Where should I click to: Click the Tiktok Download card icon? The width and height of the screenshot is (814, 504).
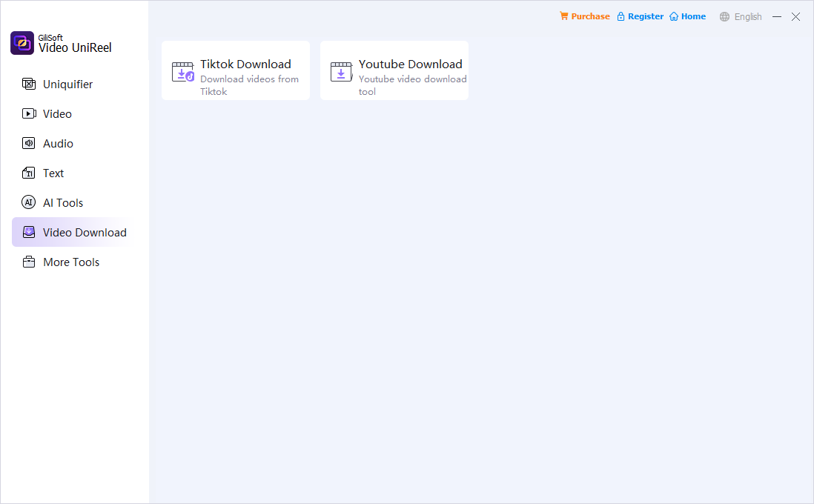point(182,72)
